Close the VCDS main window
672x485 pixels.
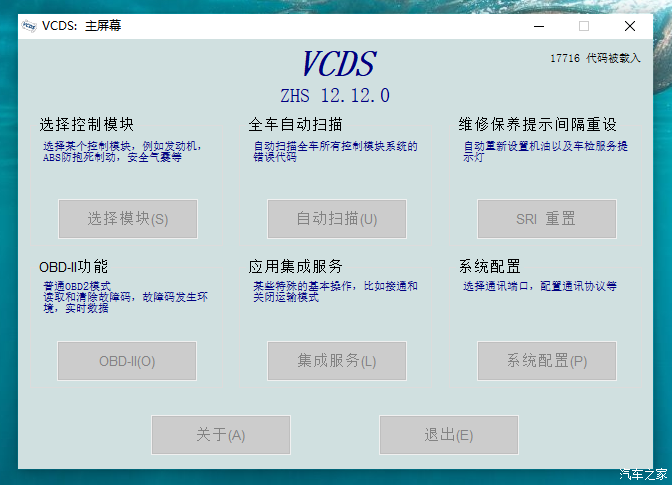630,26
